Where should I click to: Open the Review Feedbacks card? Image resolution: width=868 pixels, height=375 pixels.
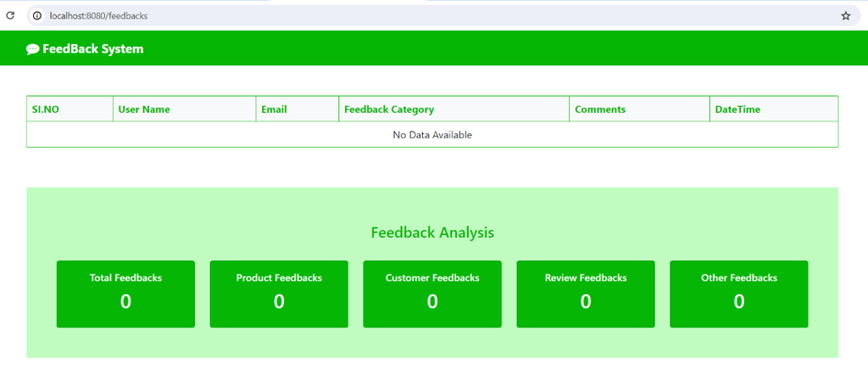(586, 294)
